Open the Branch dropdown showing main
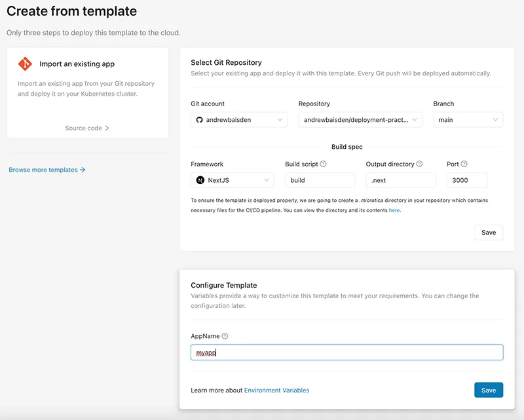 pyautogui.click(x=468, y=120)
